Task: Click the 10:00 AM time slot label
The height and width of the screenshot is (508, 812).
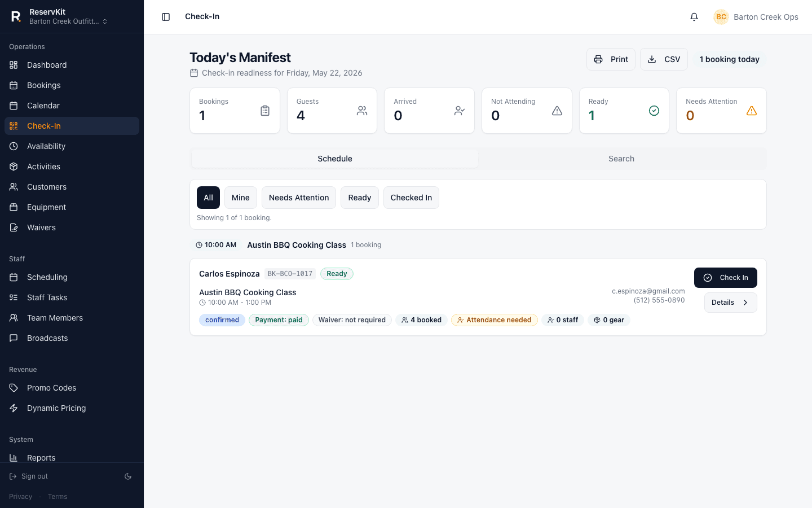Action: [x=216, y=245]
